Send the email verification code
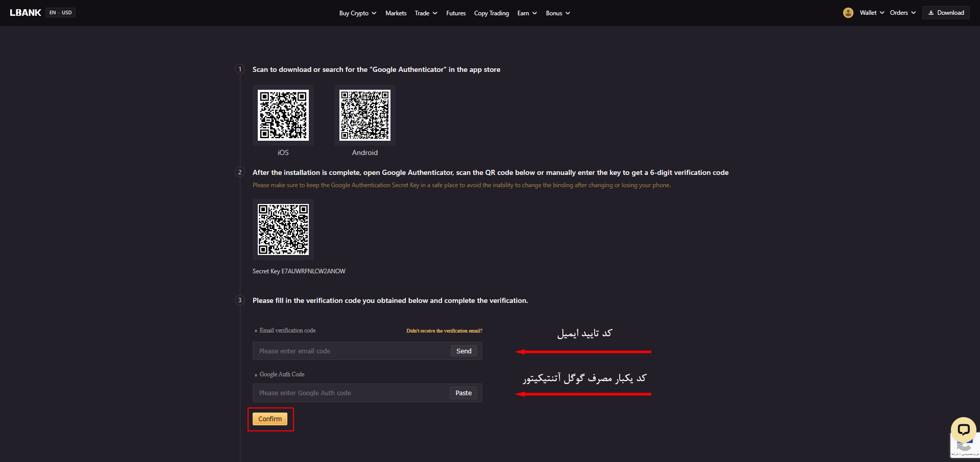This screenshot has width=980, height=462. coord(464,351)
